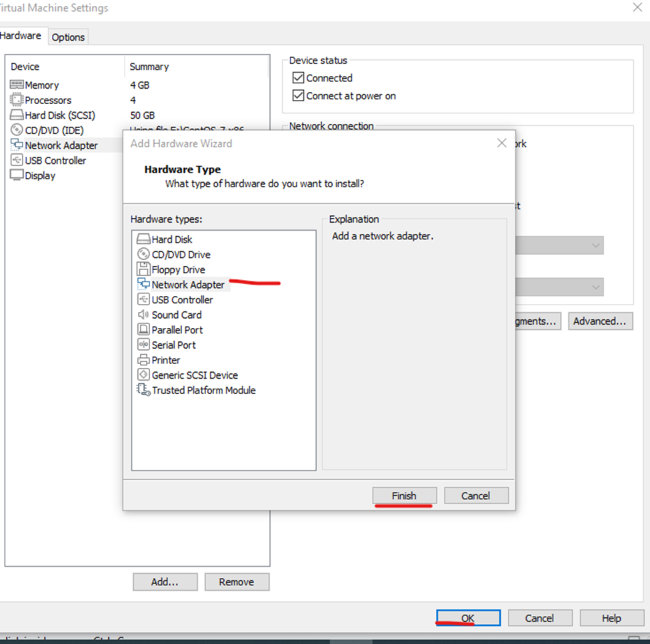The width and height of the screenshot is (650, 644).
Task: Choose Trusted Platform Module entry
Action: click(203, 391)
